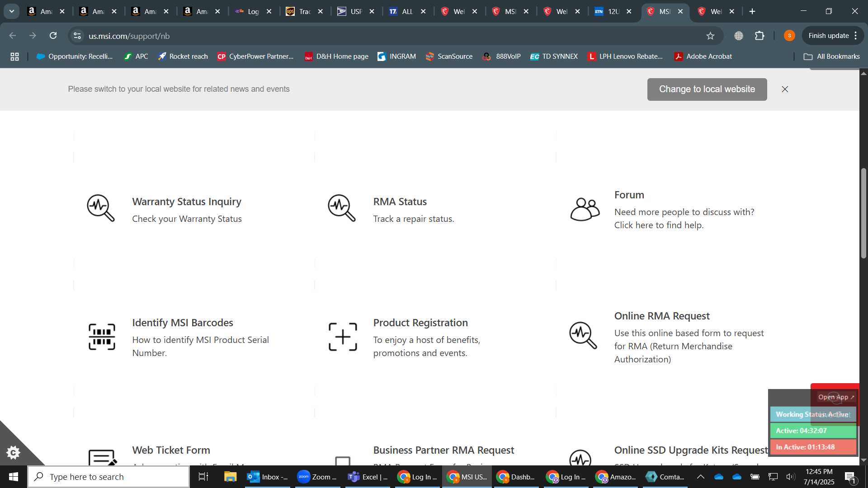868x488 pixels.
Task: Open the INGRAM bookmark
Action: [396, 56]
